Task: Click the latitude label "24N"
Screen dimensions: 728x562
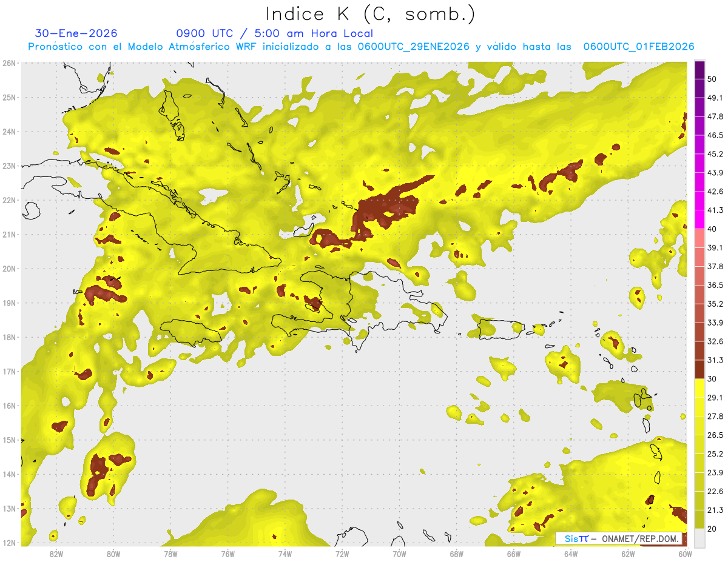Action: [9, 132]
